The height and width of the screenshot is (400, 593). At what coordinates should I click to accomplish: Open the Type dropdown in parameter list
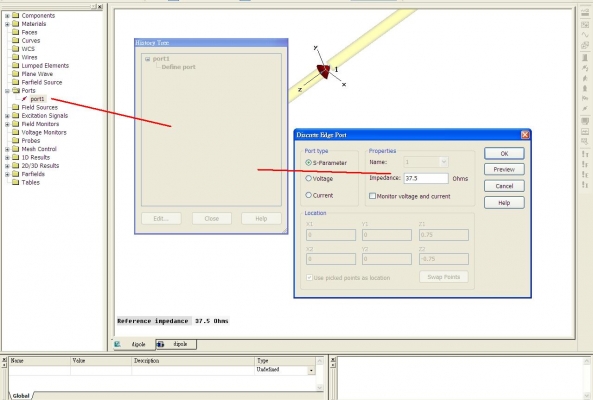click(311, 370)
